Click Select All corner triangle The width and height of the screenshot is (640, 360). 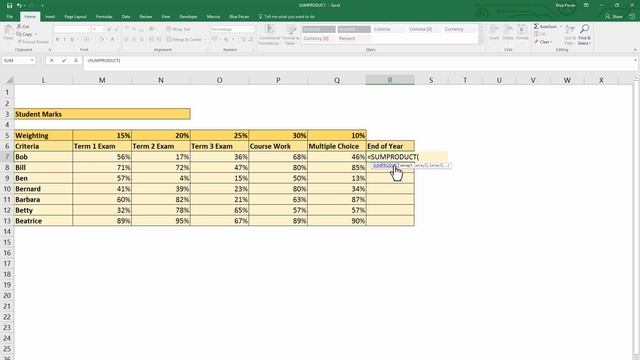tap(9, 80)
